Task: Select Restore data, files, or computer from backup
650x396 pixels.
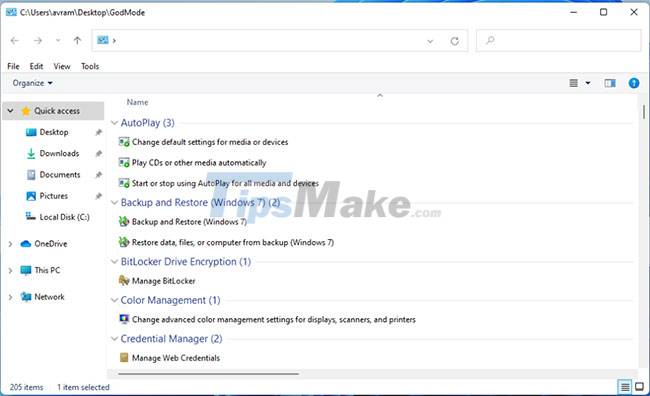Action: 233,242
